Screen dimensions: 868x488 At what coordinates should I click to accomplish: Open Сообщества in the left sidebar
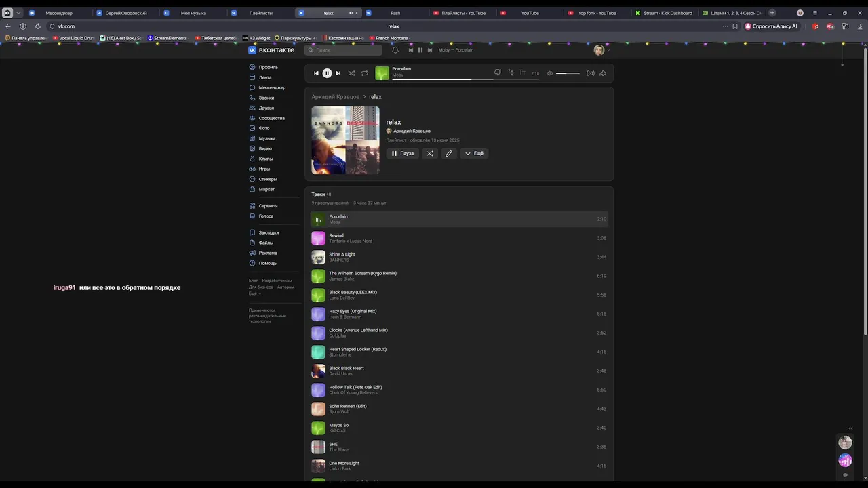coord(272,118)
